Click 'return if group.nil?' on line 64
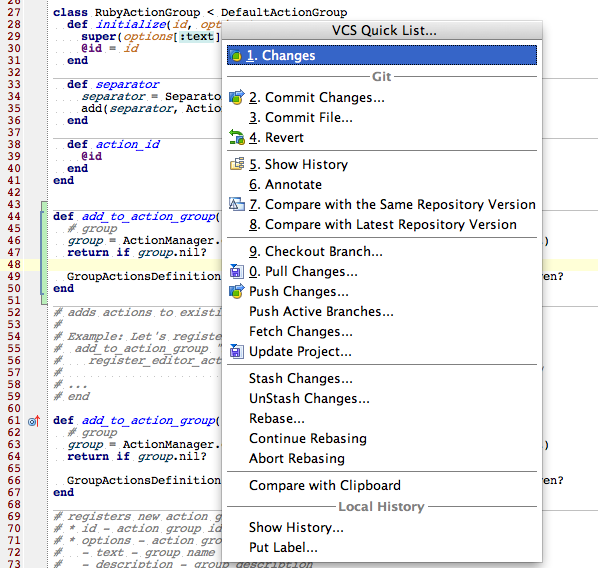This screenshot has height=568, width=598. [x=137, y=457]
